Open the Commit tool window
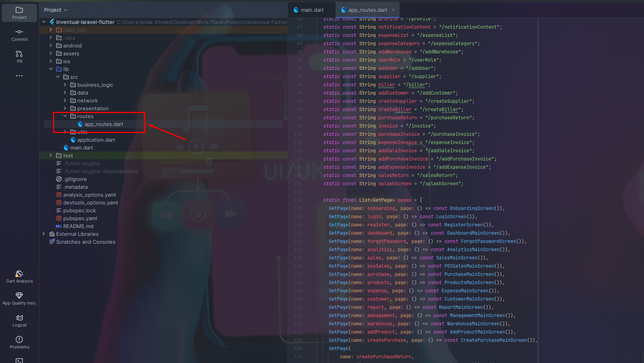The image size is (644, 363). pos(19,35)
